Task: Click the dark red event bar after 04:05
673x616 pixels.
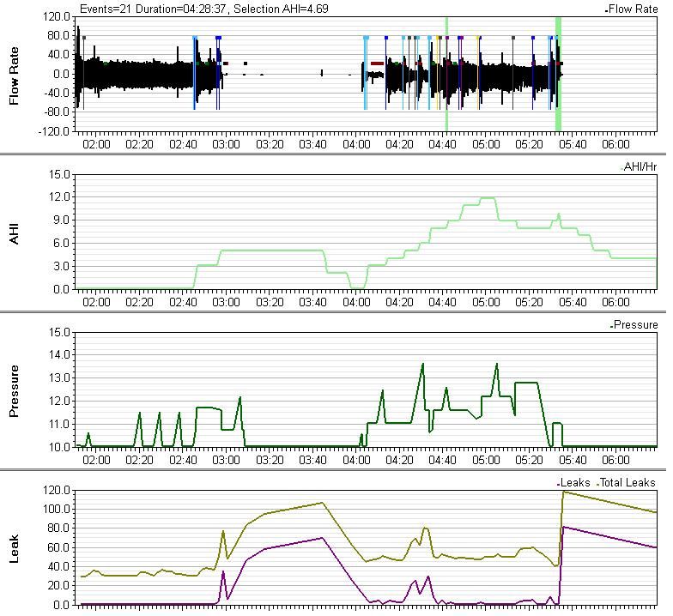Action: (x=377, y=63)
